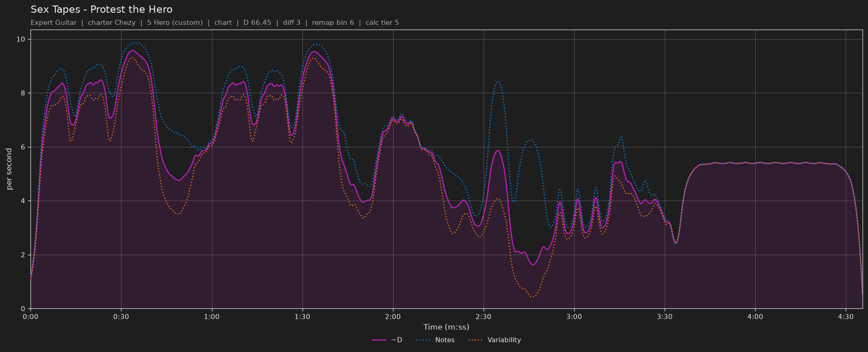Image resolution: width=868 pixels, height=352 pixels.
Task: Click 'charter Chezy' in the subtitle
Action: (x=111, y=23)
